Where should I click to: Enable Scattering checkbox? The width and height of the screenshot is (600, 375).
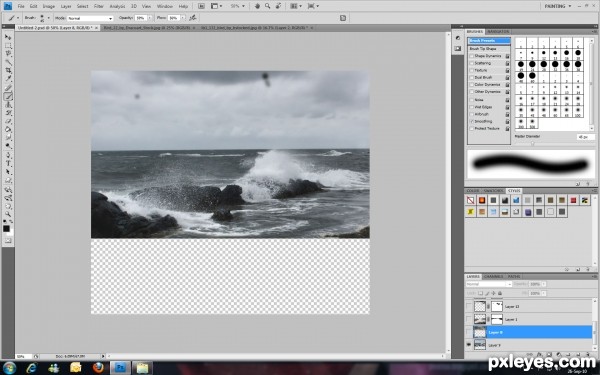pos(471,63)
